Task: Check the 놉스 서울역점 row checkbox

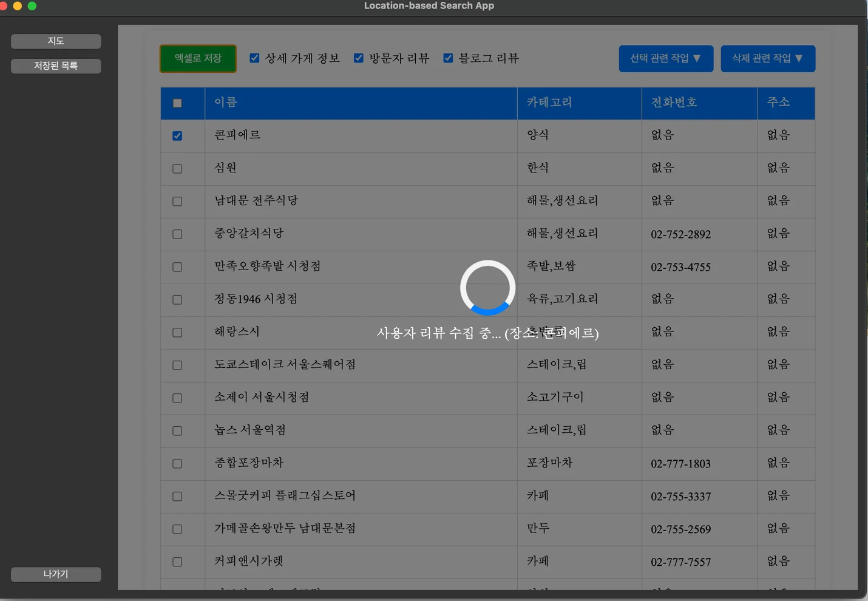Action: pyautogui.click(x=177, y=431)
